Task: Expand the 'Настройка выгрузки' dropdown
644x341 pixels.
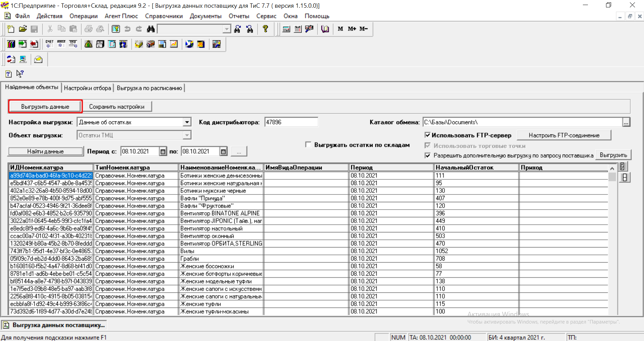Action: [187, 122]
